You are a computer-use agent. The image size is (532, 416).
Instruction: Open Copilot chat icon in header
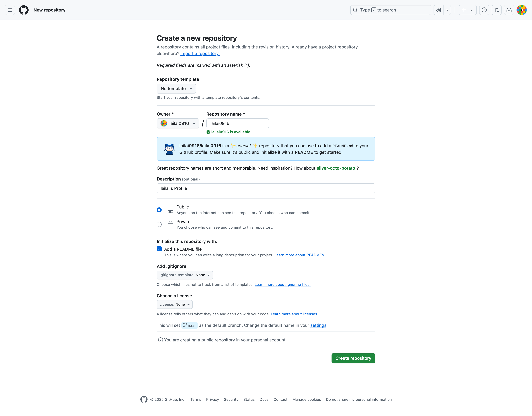(439, 10)
